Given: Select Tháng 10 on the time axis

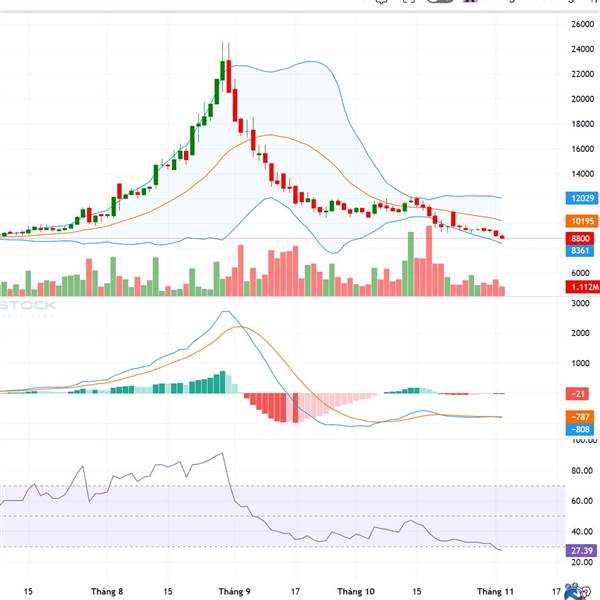Looking at the screenshot, I should tap(356, 591).
